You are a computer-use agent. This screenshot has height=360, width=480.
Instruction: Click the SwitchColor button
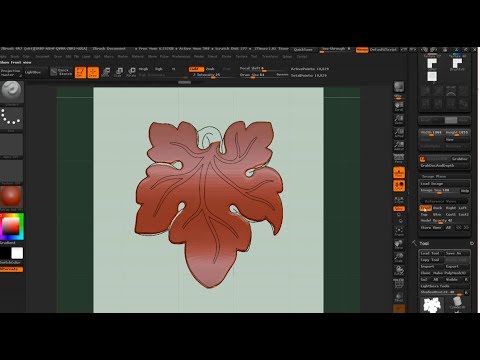11,263
